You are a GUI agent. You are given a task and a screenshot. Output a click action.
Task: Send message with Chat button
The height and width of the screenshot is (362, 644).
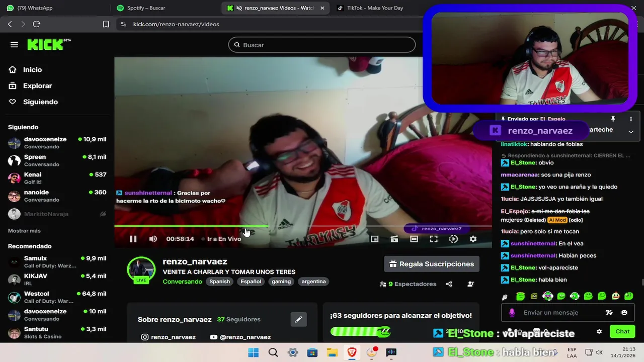(622, 331)
